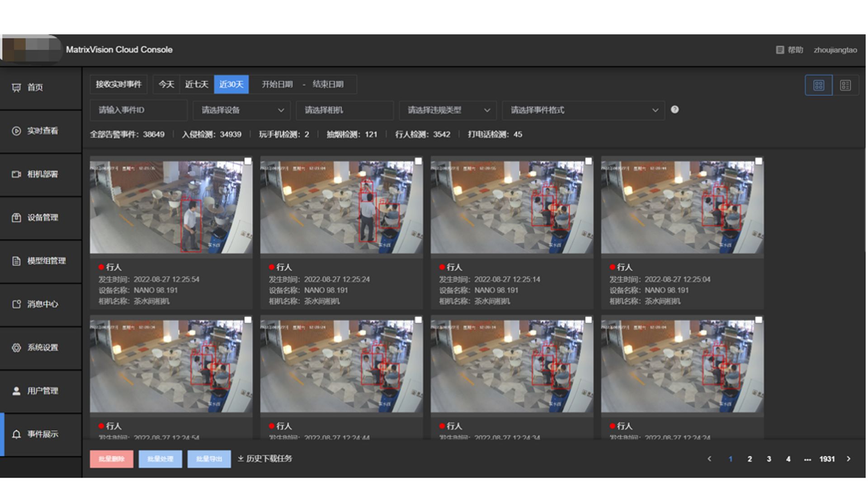868x488 pixels.
Task: Open thumbnail of 12:24:24 pedestrian event
Action: pyautogui.click(x=682, y=366)
